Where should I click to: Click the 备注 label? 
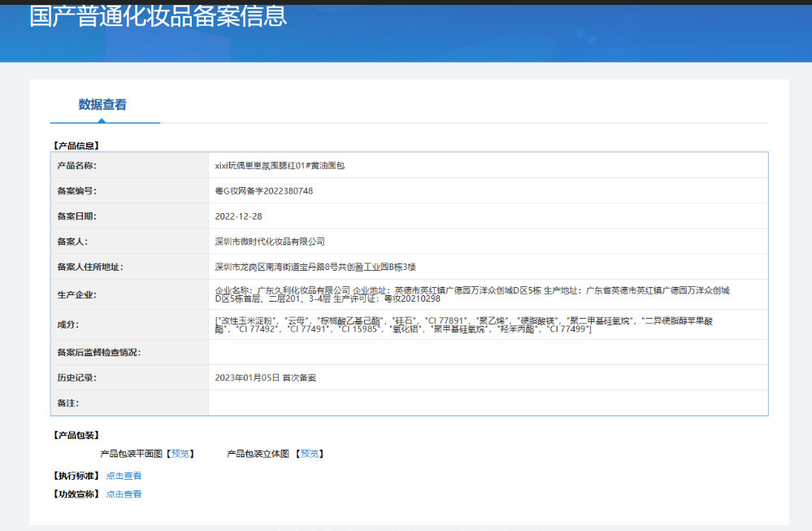tap(67, 403)
